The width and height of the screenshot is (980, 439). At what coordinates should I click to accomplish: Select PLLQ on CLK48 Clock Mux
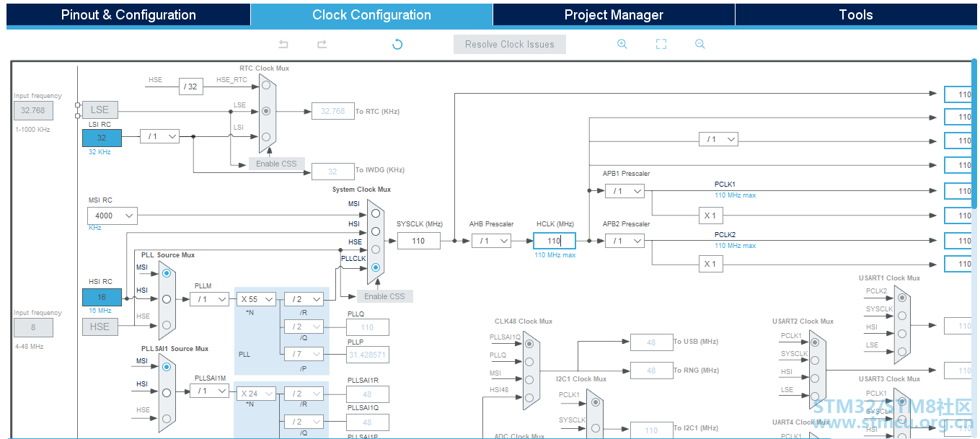pos(529,362)
